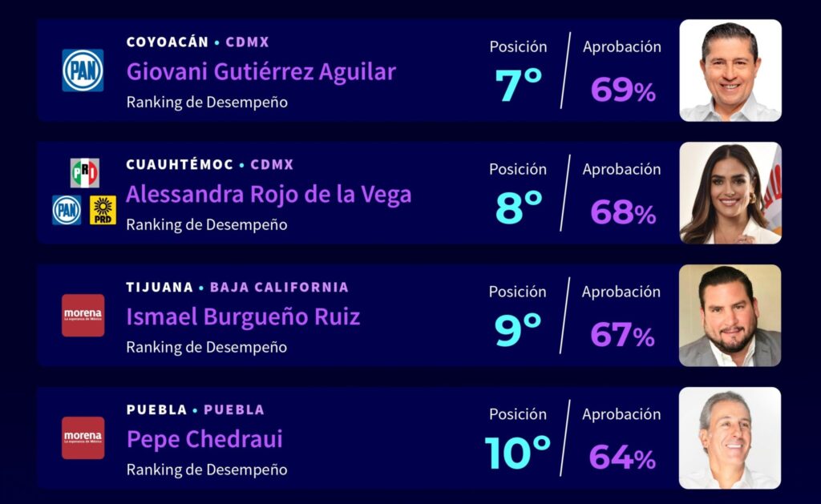This screenshot has width=821, height=504.
Task: Click the Tijuana Baja California location label
Action: coord(237,287)
